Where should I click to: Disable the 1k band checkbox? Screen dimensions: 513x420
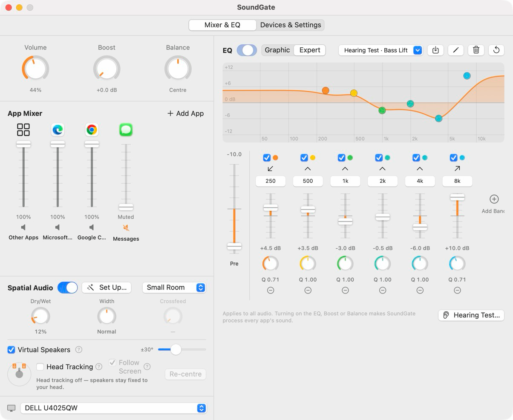point(341,158)
